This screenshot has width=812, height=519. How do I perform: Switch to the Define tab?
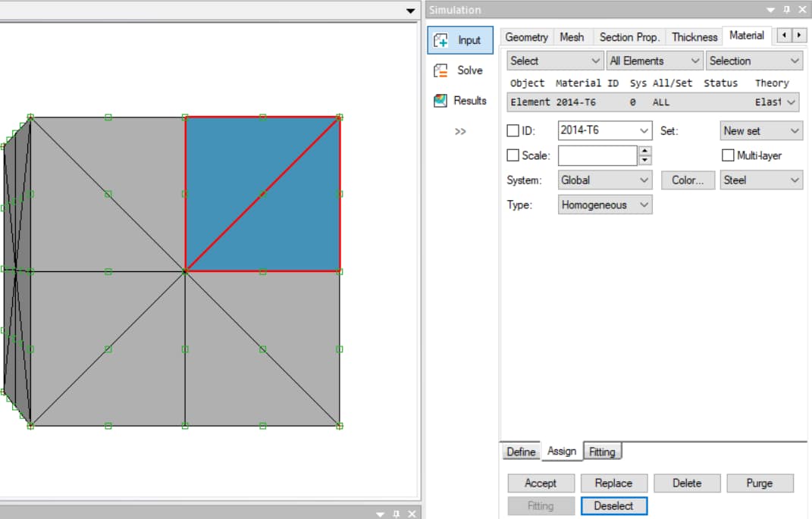pos(521,452)
